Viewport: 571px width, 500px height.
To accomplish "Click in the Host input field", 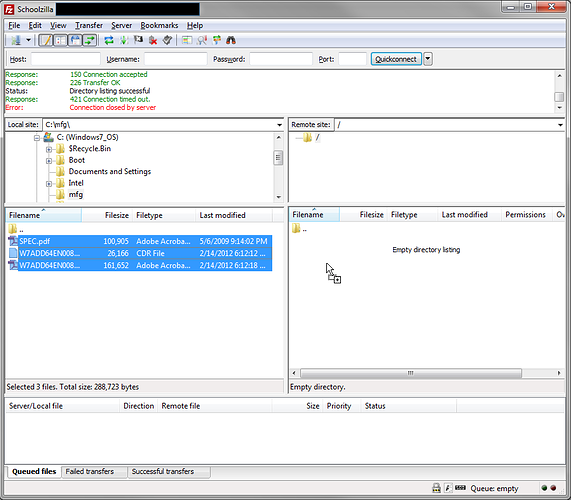I will (66, 59).
